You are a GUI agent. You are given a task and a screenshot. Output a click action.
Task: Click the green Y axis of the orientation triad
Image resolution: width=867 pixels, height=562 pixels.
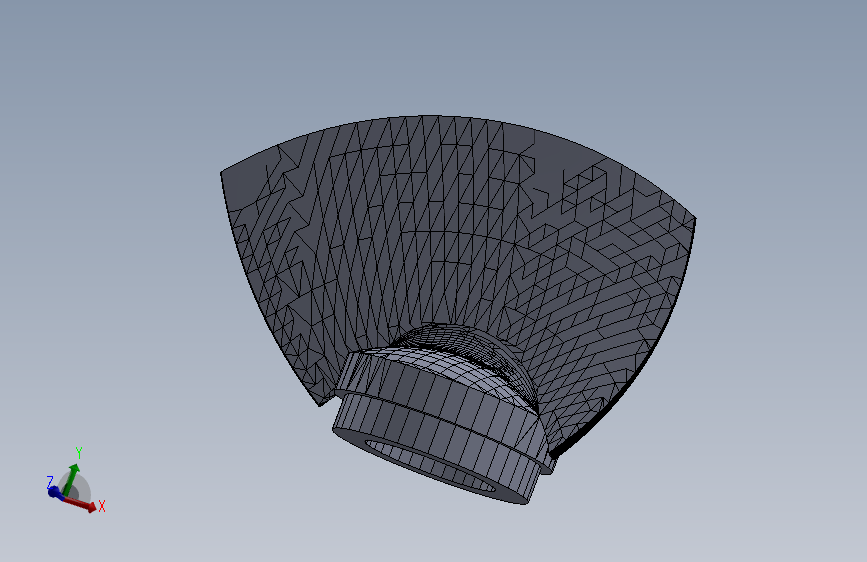click(x=70, y=479)
